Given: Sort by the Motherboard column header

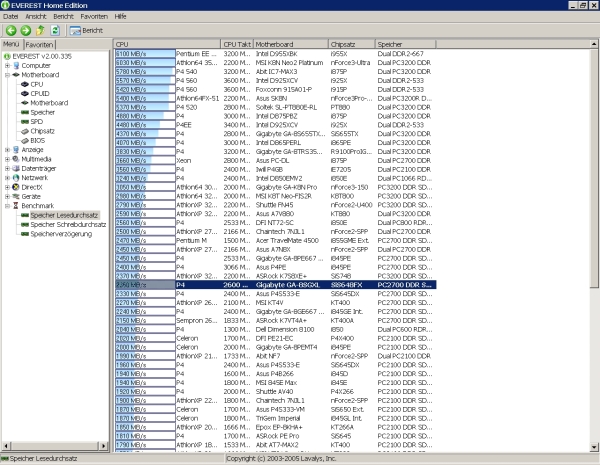Looking at the screenshot, I should point(291,44).
